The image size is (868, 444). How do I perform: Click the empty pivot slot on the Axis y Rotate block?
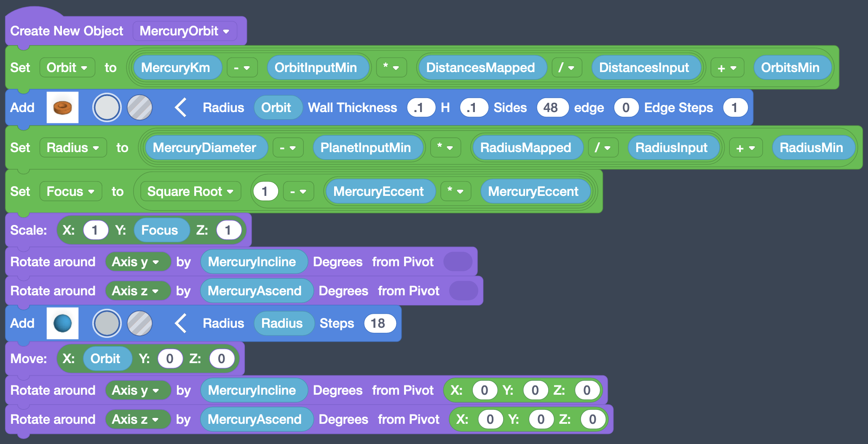point(458,262)
